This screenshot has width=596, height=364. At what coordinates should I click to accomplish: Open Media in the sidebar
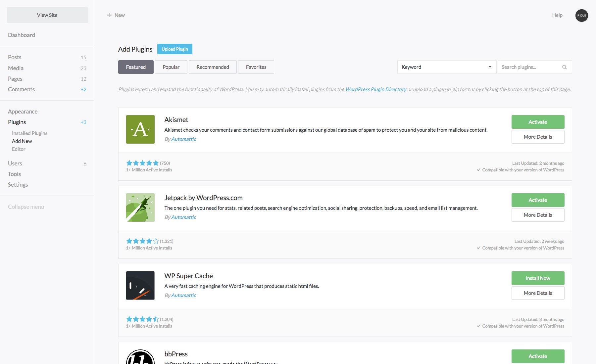(16, 68)
